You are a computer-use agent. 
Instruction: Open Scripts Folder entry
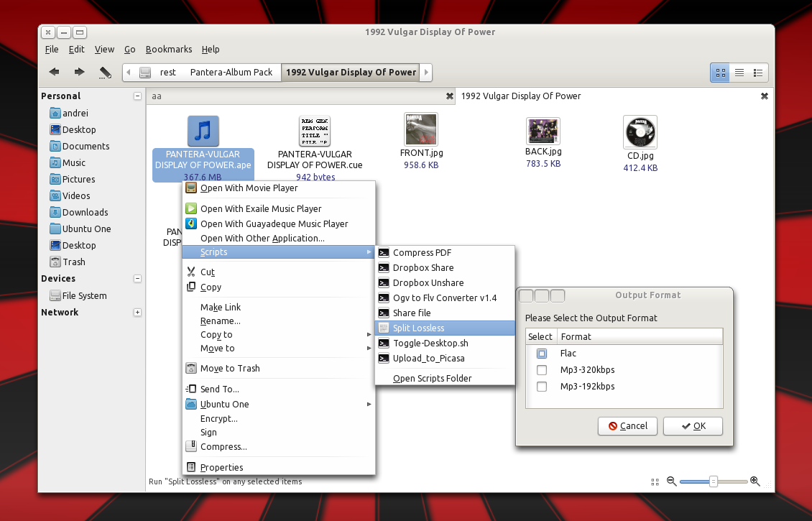(x=445, y=379)
